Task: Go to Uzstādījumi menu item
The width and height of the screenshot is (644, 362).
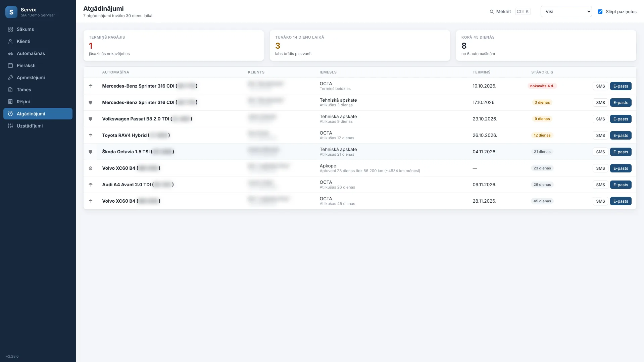Action: coord(38,126)
